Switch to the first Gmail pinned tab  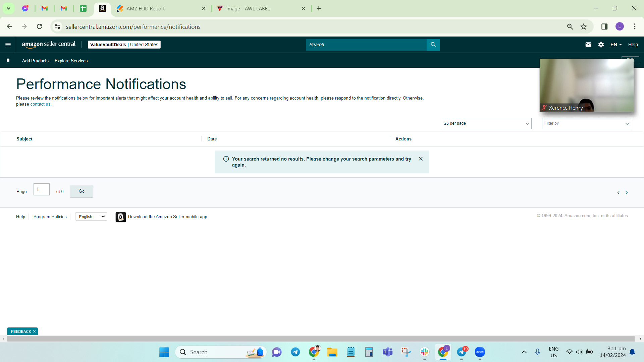pos(44,8)
